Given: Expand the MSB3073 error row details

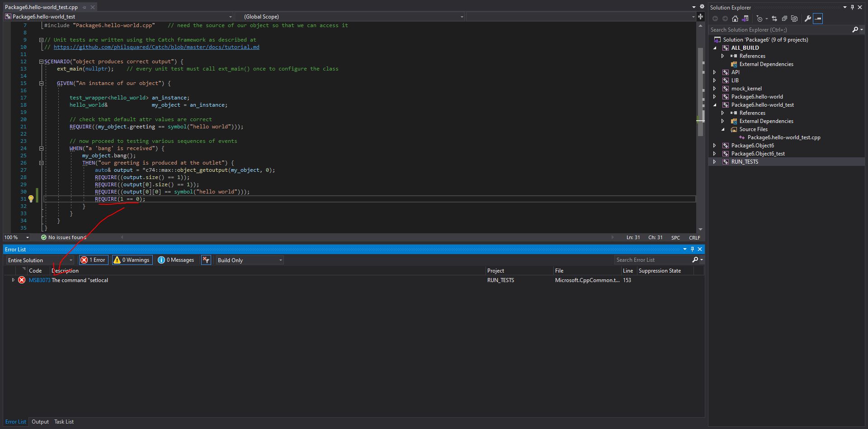Looking at the screenshot, I should (13, 280).
